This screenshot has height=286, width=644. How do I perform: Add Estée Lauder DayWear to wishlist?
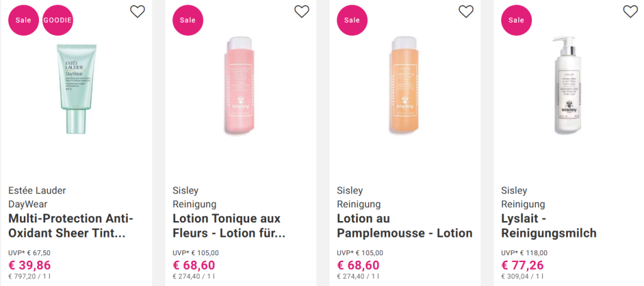pyautogui.click(x=137, y=11)
